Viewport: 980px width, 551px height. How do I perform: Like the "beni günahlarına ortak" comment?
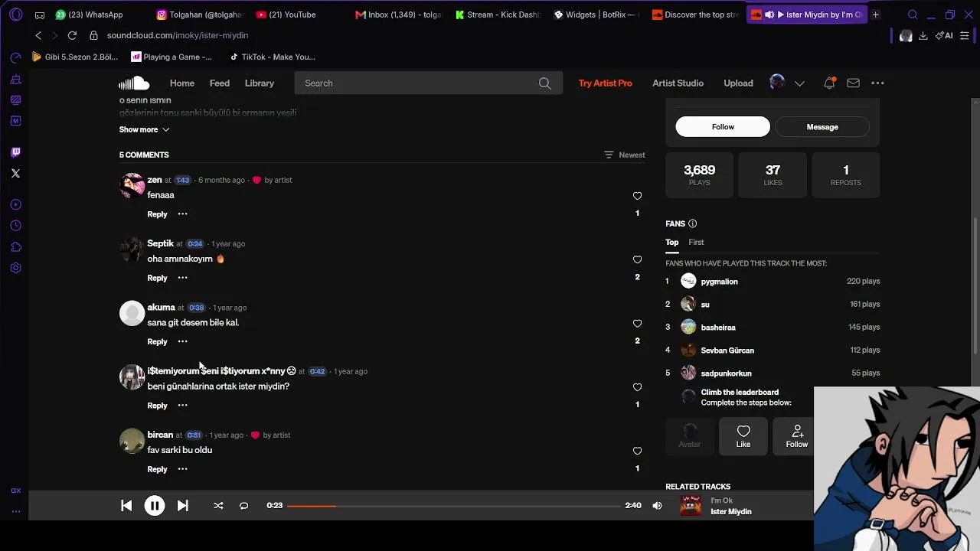coord(637,387)
